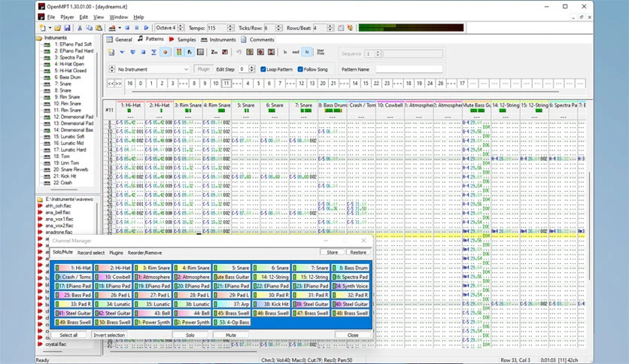Create a new pattern with the pattern toolbar icon
Screen dimensions: 629x364
[x=111, y=52]
